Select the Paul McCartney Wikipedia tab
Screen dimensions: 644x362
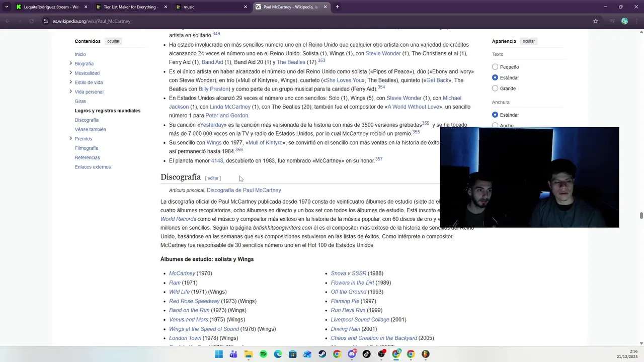(x=291, y=7)
